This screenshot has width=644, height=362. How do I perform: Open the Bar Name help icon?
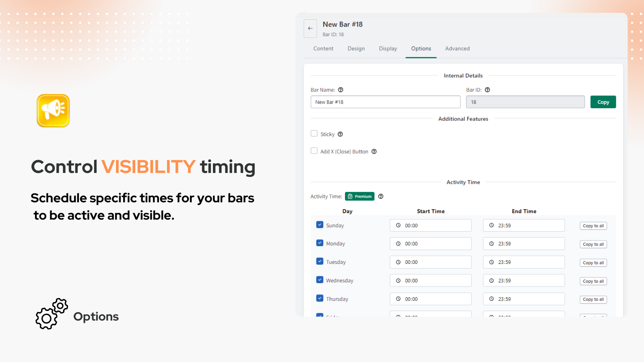click(341, 90)
